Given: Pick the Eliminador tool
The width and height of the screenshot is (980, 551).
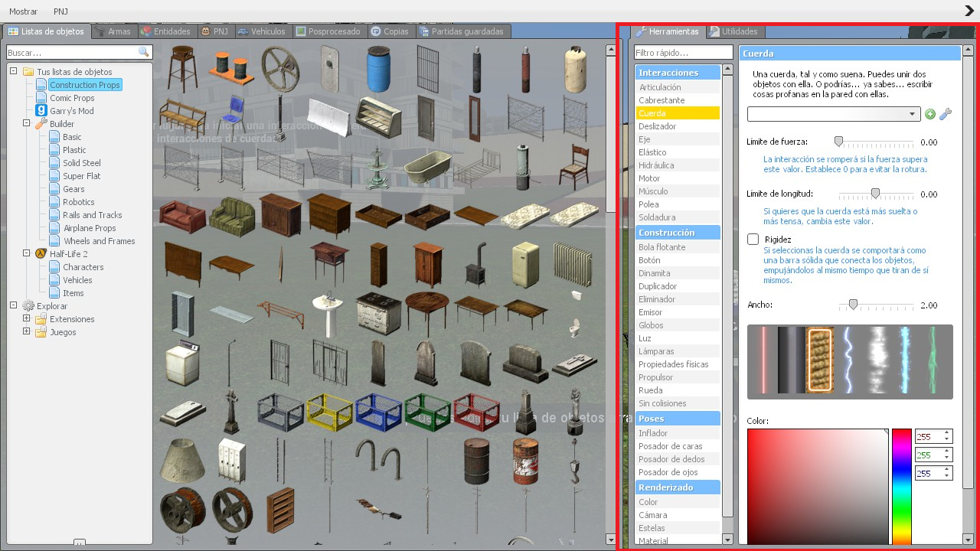Looking at the screenshot, I should pyautogui.click(x=678, y=299).
